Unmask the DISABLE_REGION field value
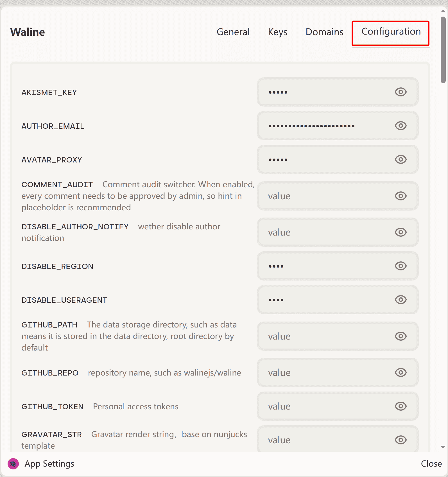 [x=401, y=266]
